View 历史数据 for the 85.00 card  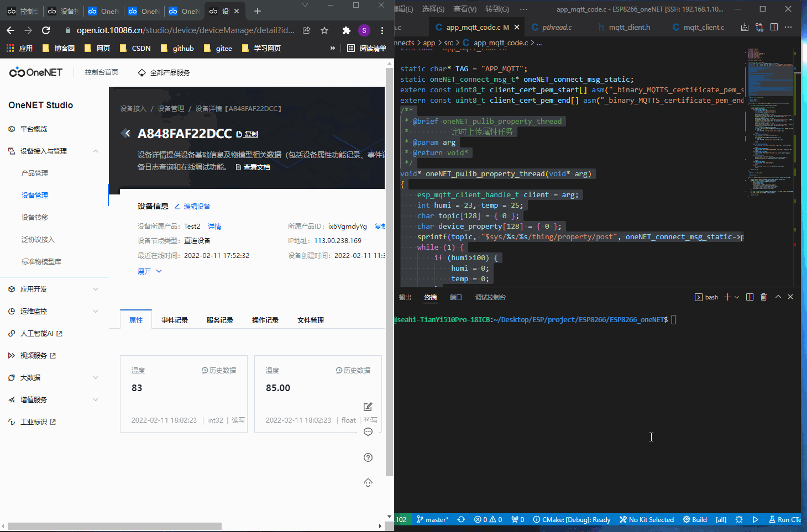tap(353, 371)
